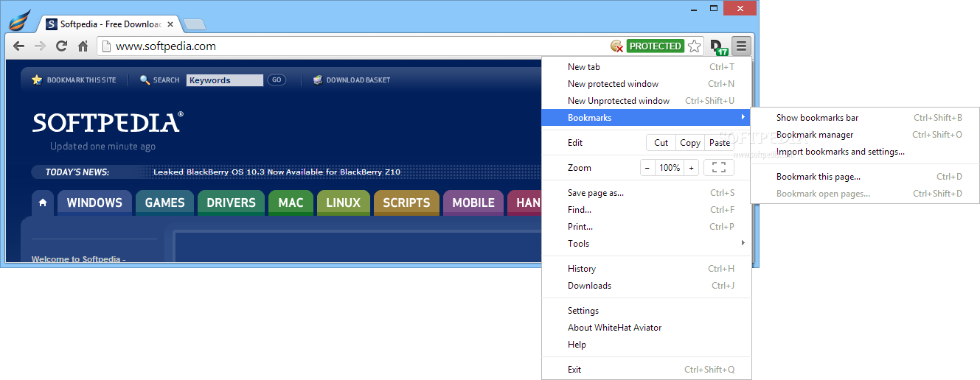Open the LINUX category tab

343,203
